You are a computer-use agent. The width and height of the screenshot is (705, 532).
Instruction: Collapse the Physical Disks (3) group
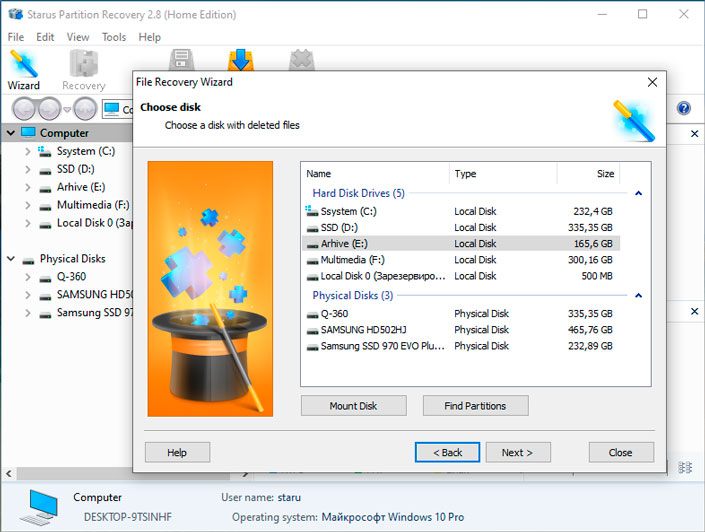tap(638, 295)
